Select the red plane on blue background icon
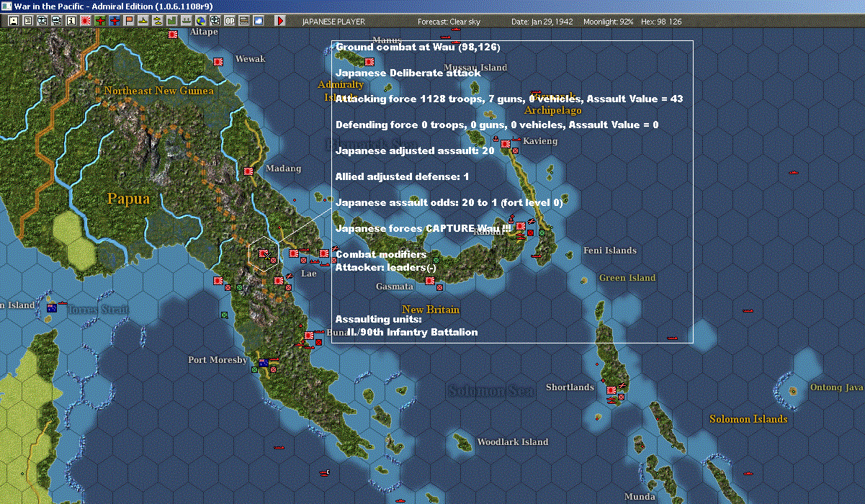Image resolution: width=865 pixels, height=504 pixels. click(115, 21)
